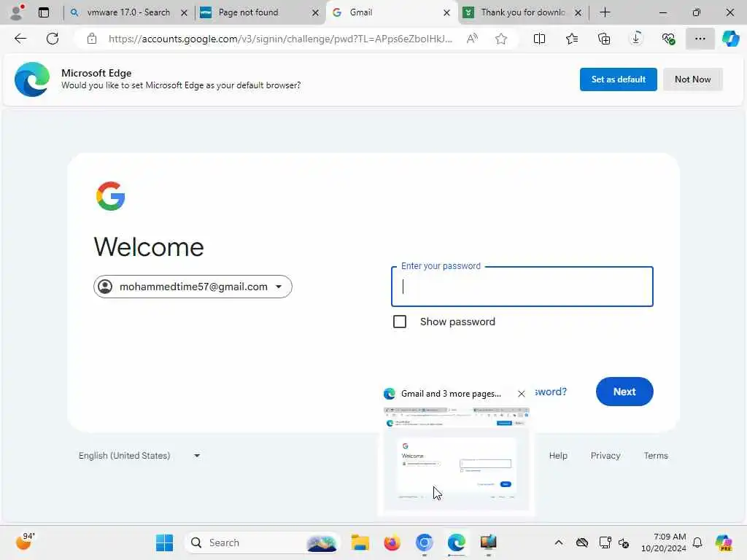Open the mohammedtime57@gmail.com account switcher
Viewport: 747px width, 560px height.
pyautogui.click(x=193, y=287)
